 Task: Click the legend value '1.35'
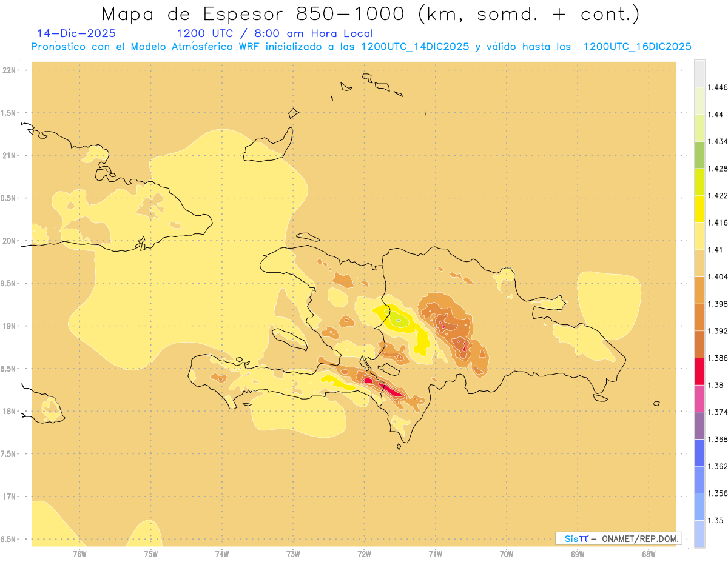tap(716, 521)
